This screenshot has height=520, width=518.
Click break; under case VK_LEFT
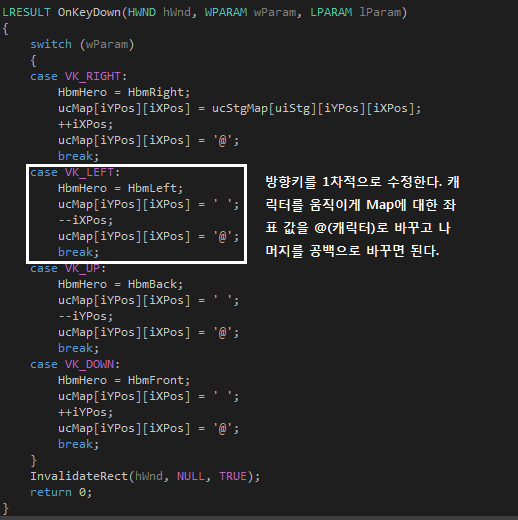(x=78, y=252)
